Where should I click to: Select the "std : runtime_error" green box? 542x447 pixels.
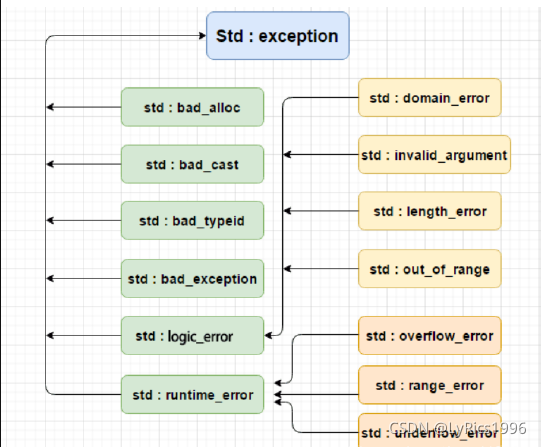click(x=193, y=394)
